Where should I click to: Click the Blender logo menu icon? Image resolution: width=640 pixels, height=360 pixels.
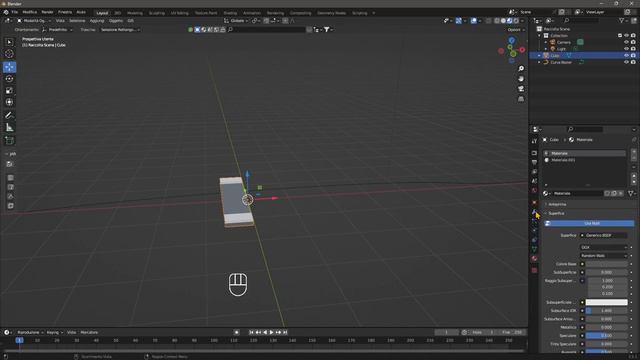point(6,12)
